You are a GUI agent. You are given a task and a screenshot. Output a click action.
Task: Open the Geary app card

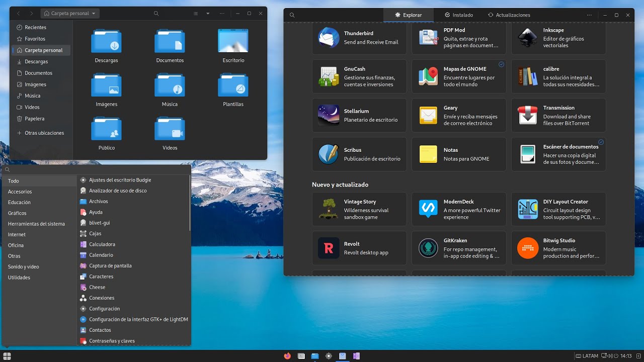click(x=459, y=115)
